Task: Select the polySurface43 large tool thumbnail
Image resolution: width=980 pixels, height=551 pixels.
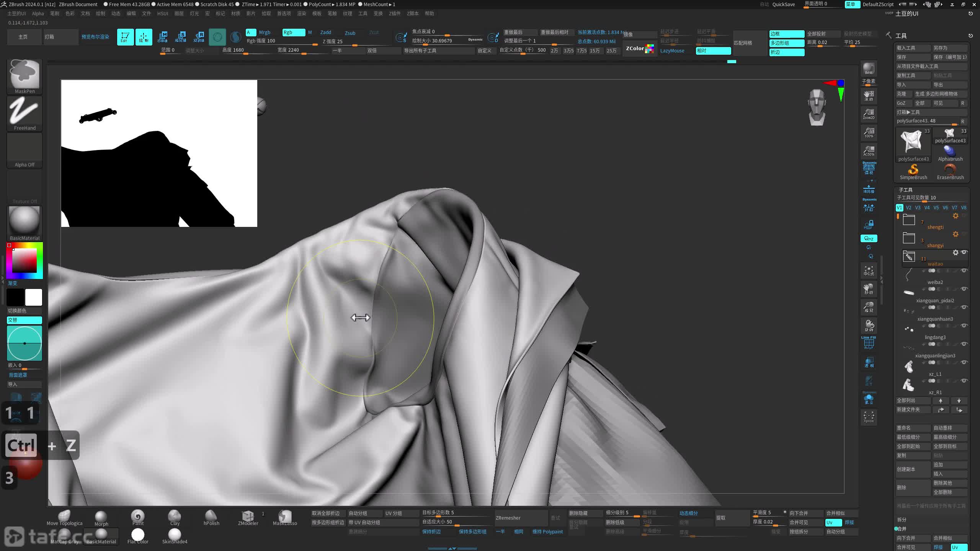Action: tap(913, 145)
